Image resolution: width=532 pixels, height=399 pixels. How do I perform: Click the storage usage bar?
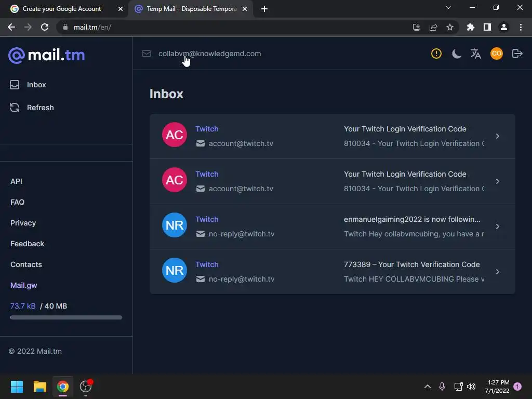66,317
